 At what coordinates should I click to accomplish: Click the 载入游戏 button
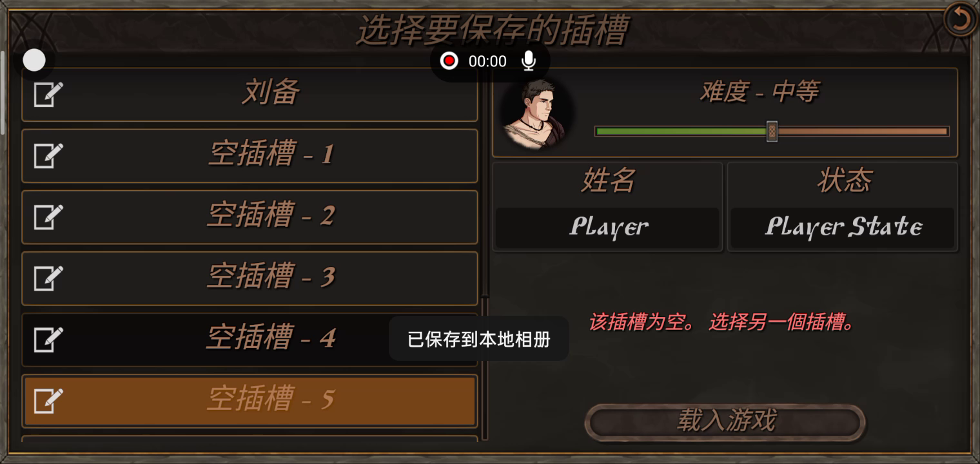[x=725, y=422]
